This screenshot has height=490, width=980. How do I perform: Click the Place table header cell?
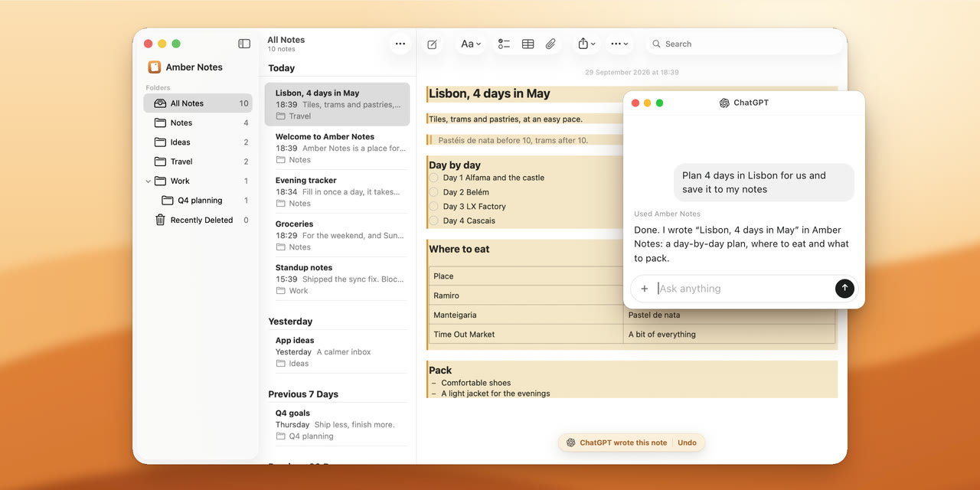click(x=527, y=276)
